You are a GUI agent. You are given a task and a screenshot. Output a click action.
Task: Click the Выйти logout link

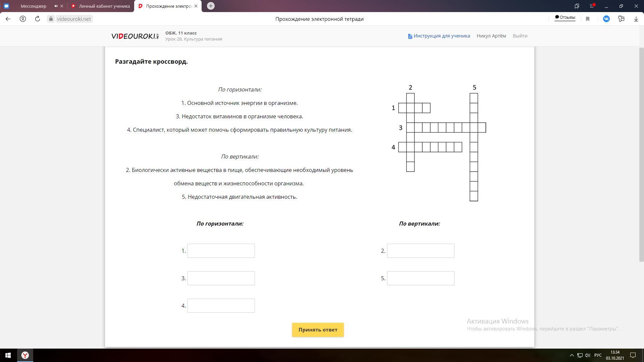click(520, 36)
